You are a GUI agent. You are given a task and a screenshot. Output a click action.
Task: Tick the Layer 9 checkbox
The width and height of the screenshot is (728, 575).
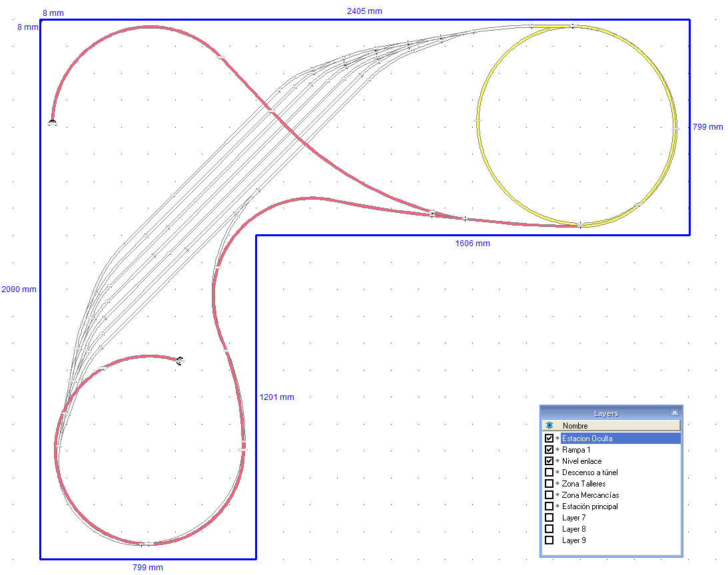tap(549, 540)
